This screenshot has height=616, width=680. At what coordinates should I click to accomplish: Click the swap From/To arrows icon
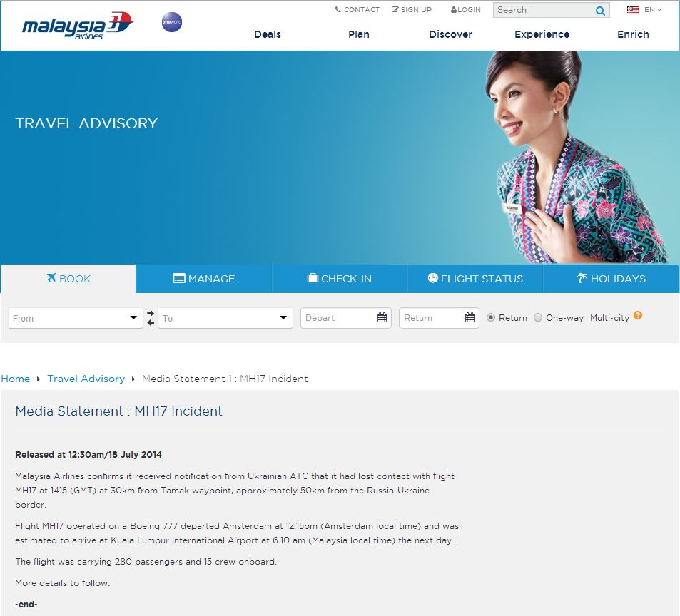click(x=151, y=318)
